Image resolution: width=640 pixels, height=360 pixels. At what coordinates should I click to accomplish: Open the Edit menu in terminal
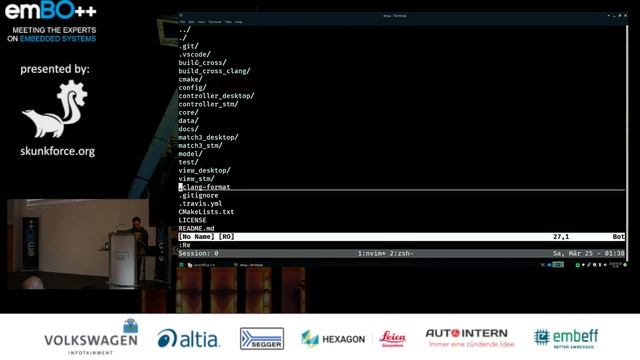(191, 22)
